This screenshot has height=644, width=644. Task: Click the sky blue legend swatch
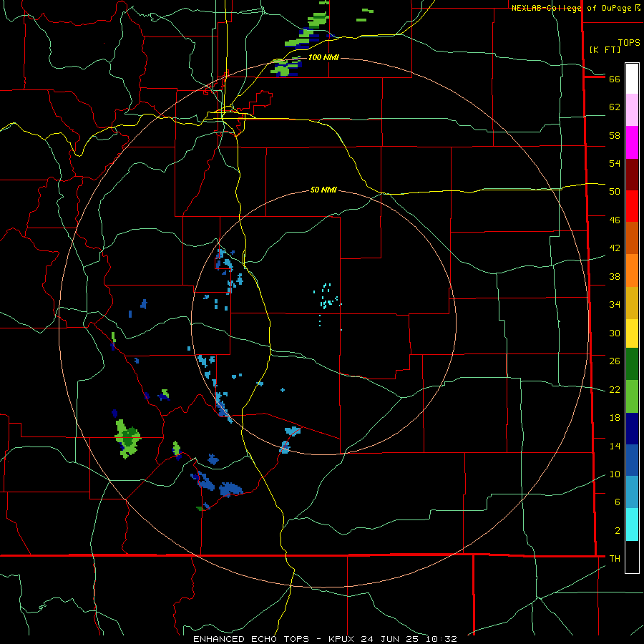(x=632, y=492)
